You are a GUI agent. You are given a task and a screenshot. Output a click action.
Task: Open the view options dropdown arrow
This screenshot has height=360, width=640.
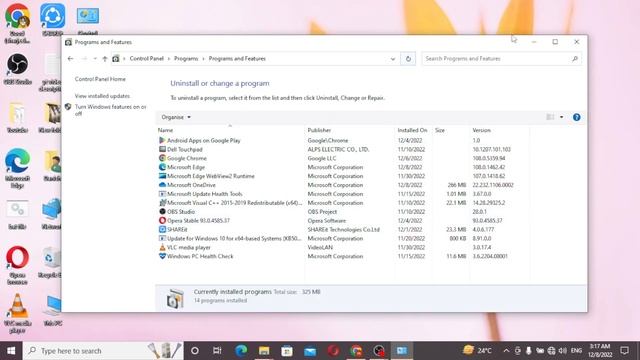562,117
